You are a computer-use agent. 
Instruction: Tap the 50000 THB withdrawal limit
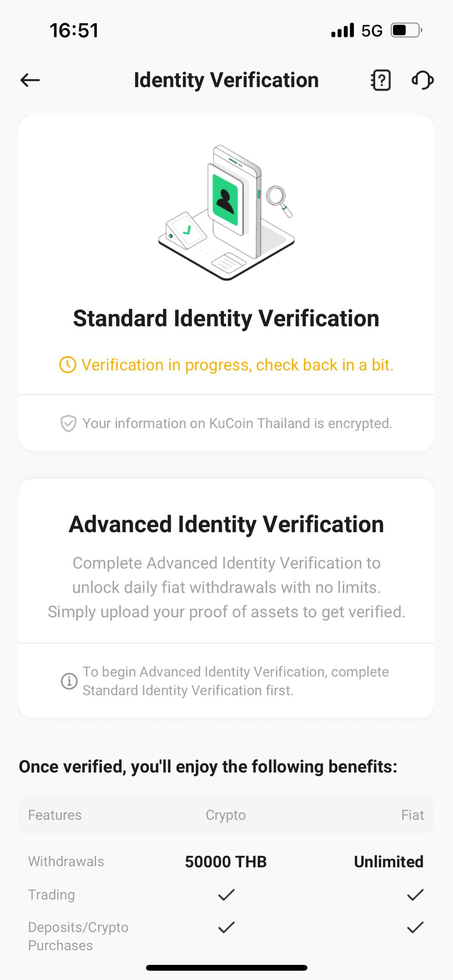pos(226,862)
